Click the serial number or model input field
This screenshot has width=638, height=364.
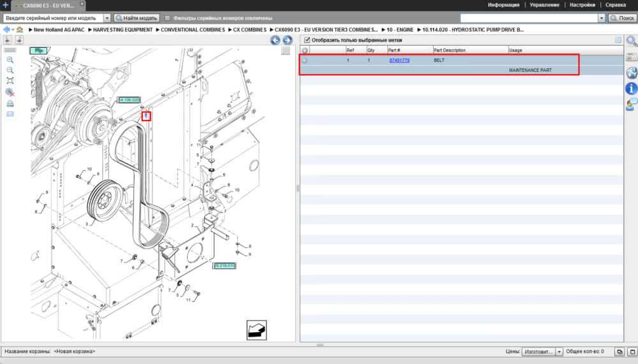(54, 18)
